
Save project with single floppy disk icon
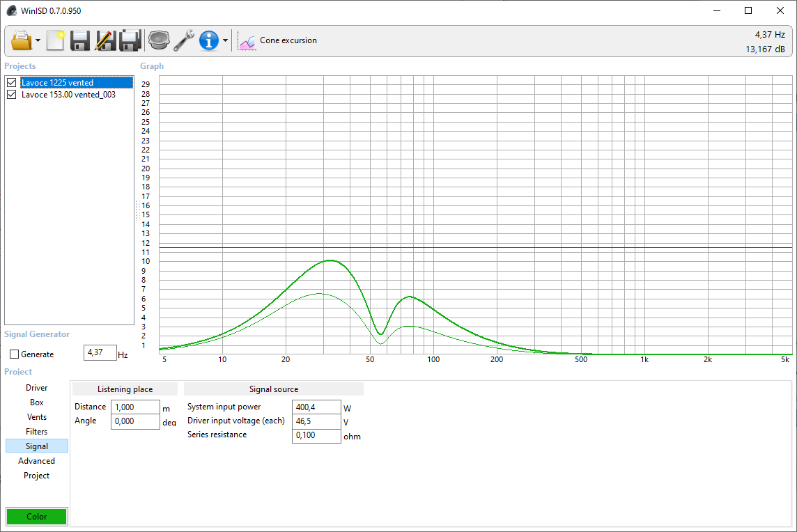80,40
